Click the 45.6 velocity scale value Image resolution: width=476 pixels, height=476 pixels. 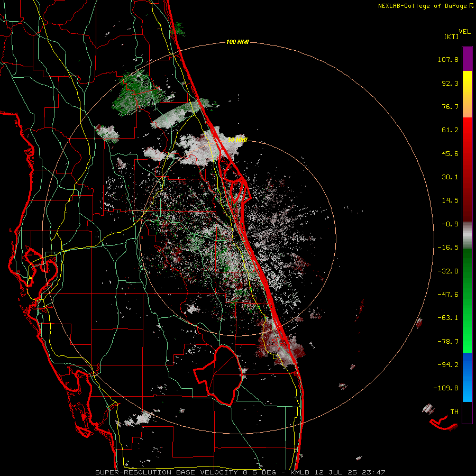pyautogui.click(x=450, y=153)
